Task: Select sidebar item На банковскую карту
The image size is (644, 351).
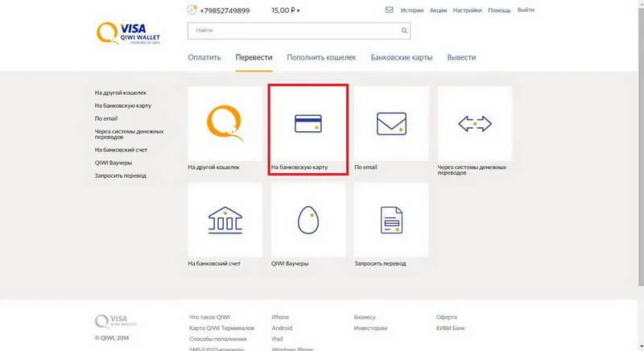Action: click(123, 105)
